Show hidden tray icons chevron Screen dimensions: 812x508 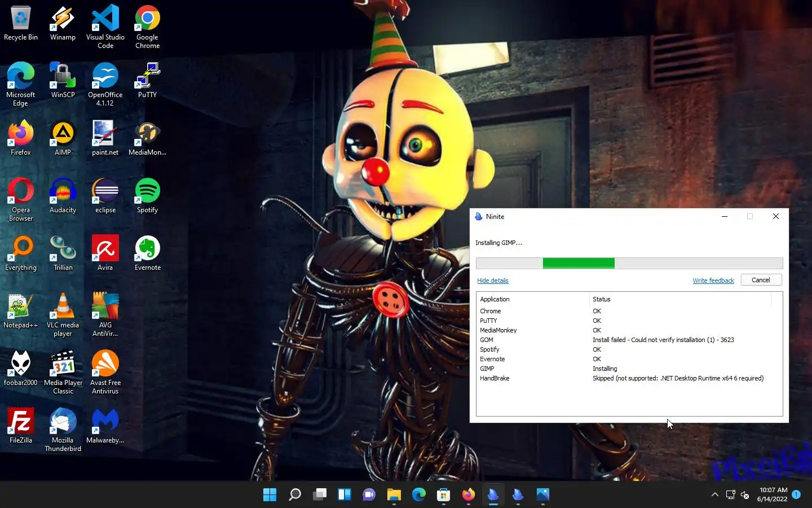pyautogui.click(x=714, y=494)
